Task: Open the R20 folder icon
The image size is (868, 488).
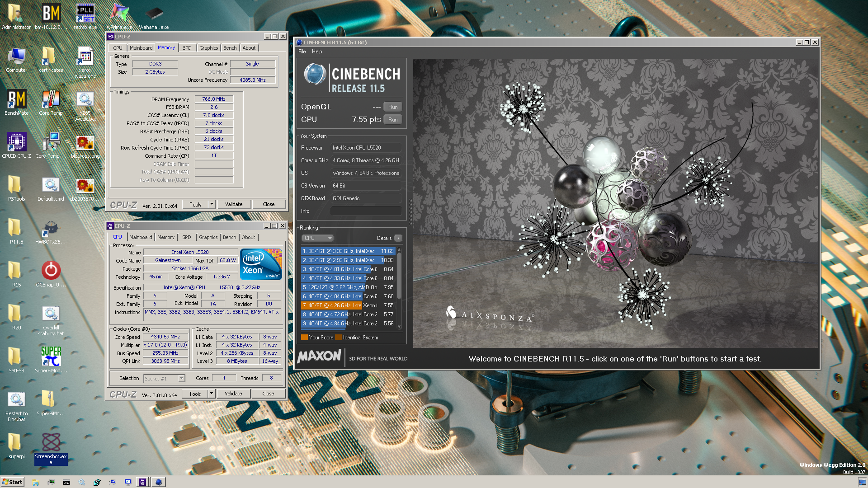Action: 17,317
